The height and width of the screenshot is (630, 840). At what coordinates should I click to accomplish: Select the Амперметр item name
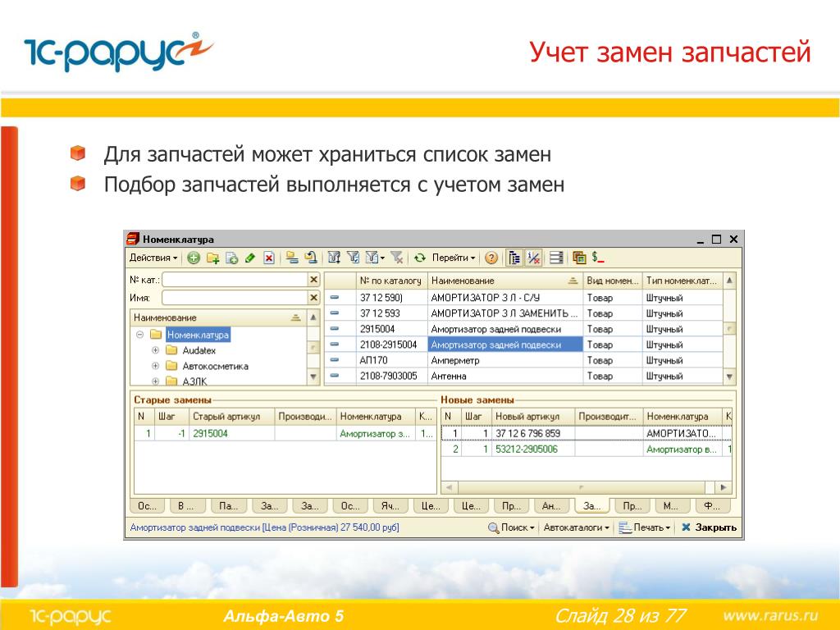454,361
